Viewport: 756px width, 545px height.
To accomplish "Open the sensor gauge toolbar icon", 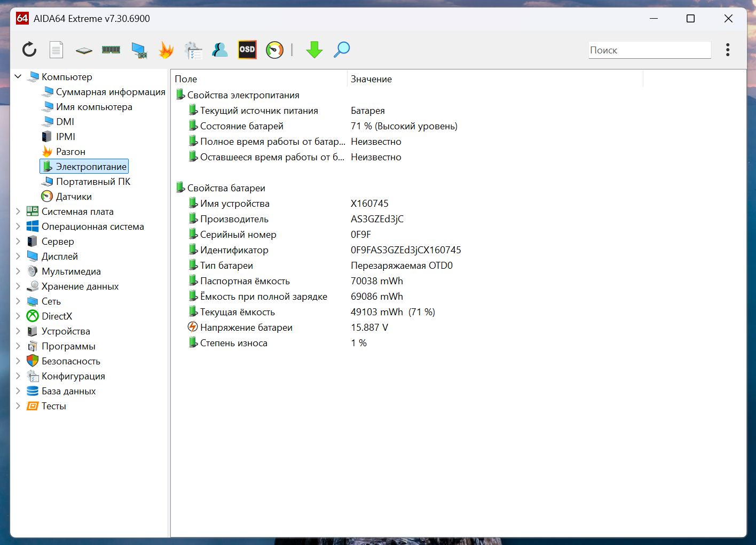I will click(274, 50).
